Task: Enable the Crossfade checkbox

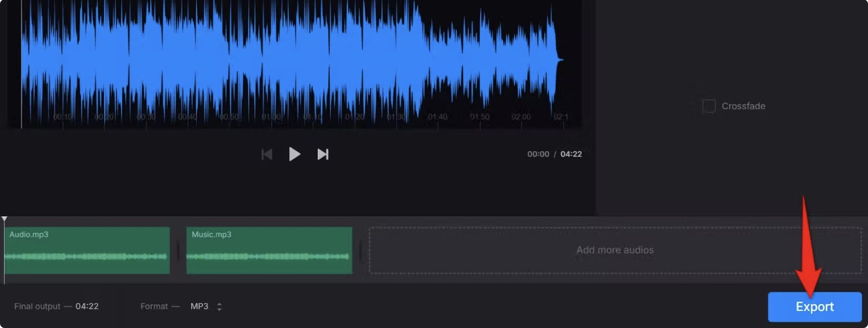Action: click(x=709, y=106)
